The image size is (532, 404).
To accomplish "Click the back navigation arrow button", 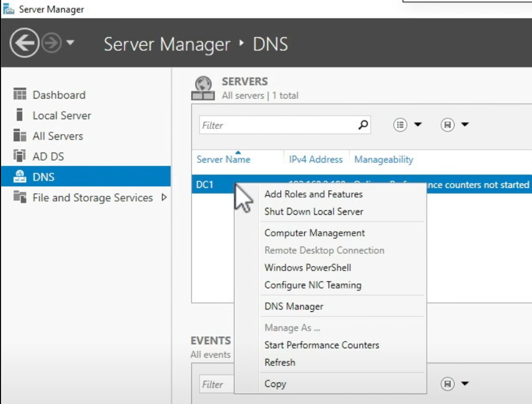I will click(x=24, y=43).
